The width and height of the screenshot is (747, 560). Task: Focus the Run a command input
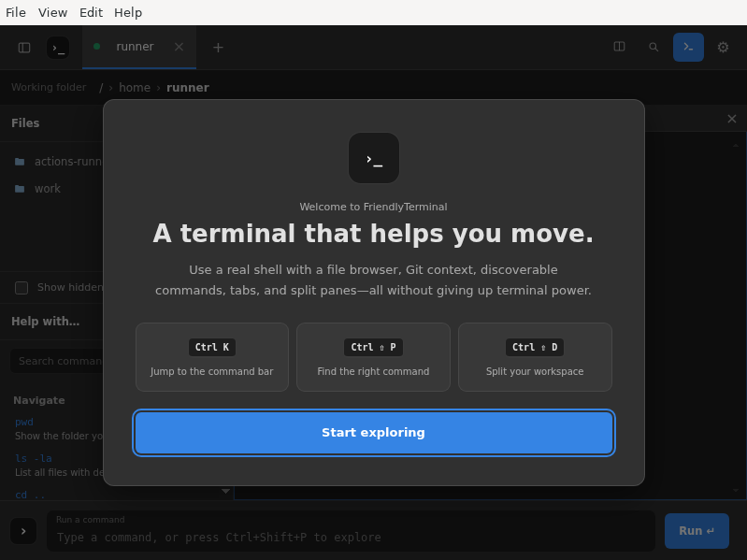click(351, 531)
